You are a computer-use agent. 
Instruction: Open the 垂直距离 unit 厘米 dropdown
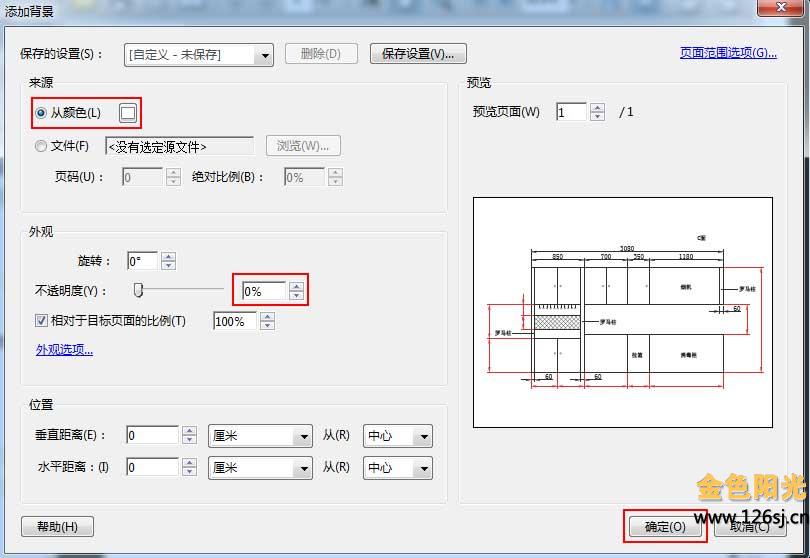[260, 436]
